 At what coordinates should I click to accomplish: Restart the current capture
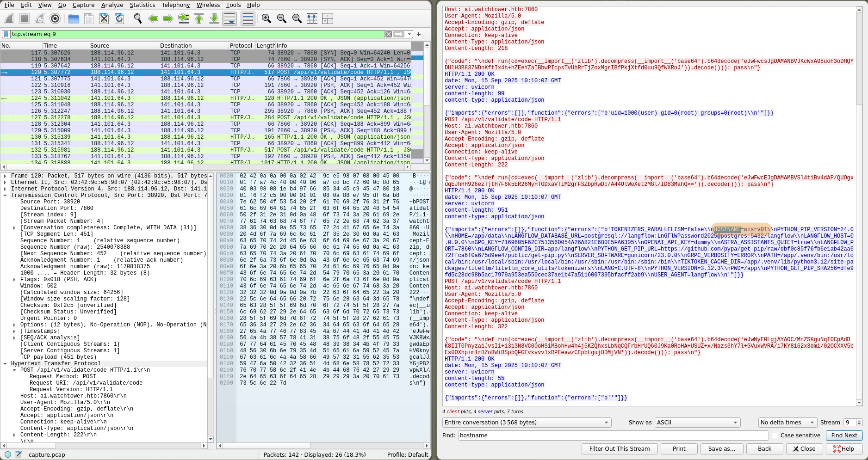pyautogui.click(x=39, y=18)
